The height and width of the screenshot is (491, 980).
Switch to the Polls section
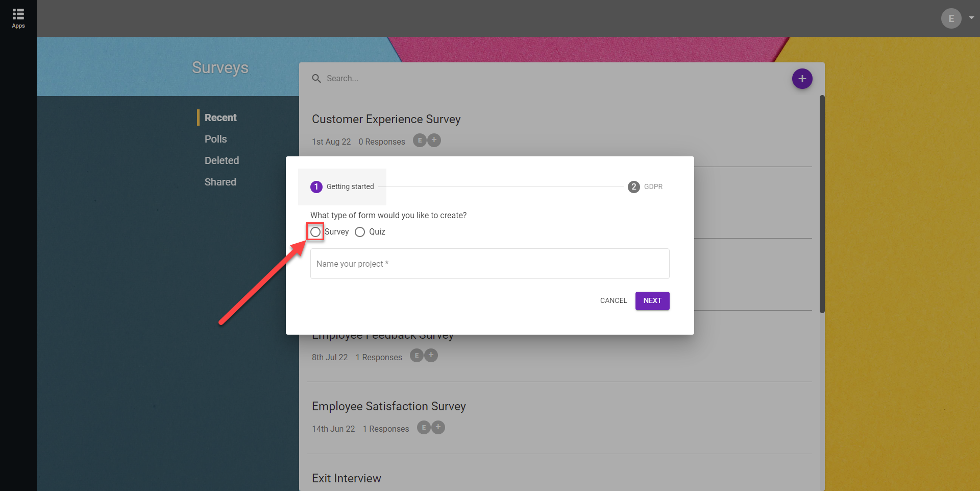215,138
